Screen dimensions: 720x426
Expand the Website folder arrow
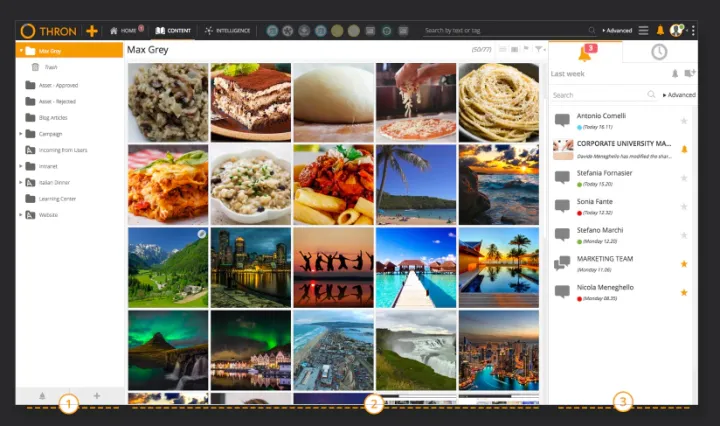click(x=21, y=215)
